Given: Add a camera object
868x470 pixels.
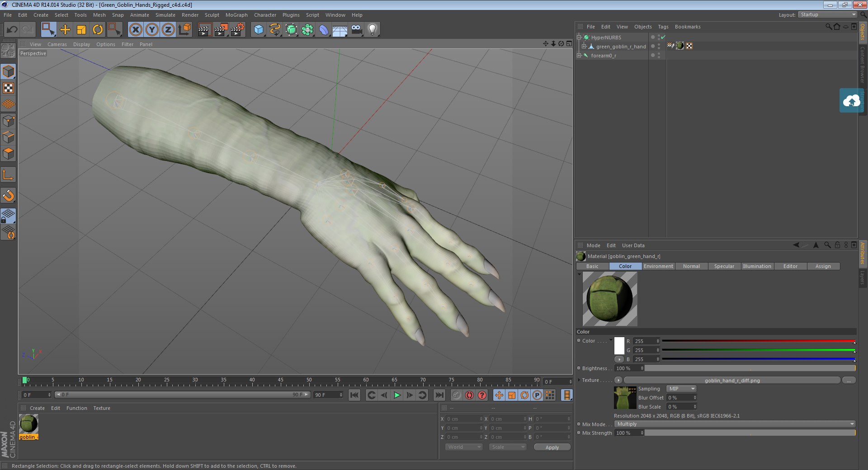Looking at the screenshot, I should pos(357,30).
